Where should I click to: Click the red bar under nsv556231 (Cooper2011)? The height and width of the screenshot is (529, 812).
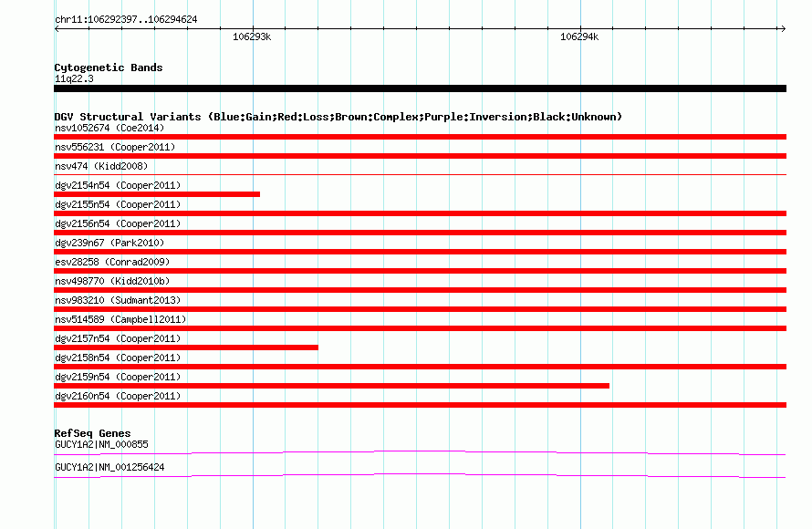click(420, 156)
